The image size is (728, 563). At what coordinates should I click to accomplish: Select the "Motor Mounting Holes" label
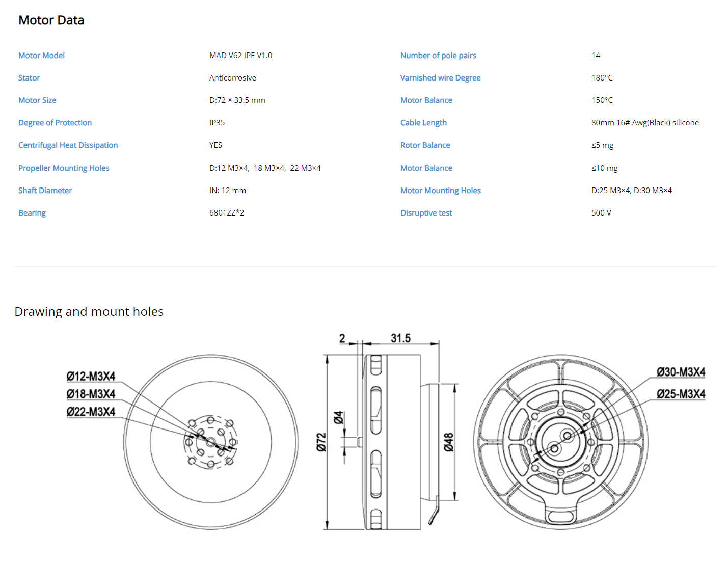coord(441,191)
